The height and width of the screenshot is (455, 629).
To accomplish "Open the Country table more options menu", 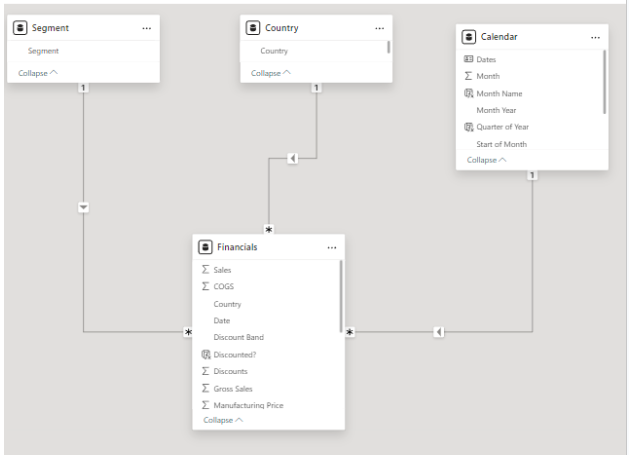I will point(379,28).
